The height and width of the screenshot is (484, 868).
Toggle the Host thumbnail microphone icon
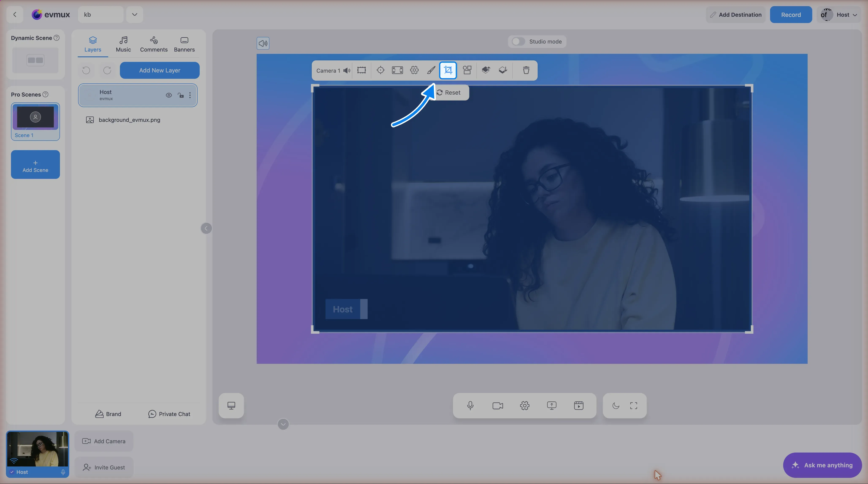tap(63, 472)
